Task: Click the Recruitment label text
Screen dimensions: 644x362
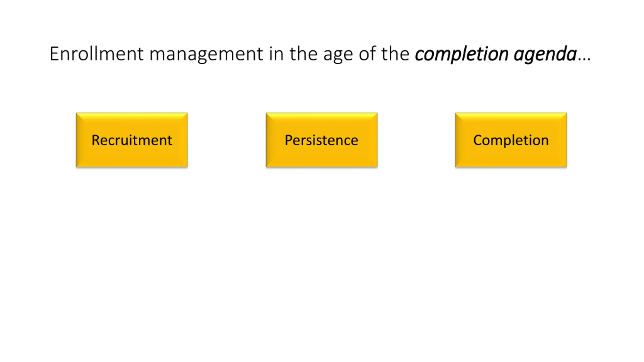Action: (132, 140)
